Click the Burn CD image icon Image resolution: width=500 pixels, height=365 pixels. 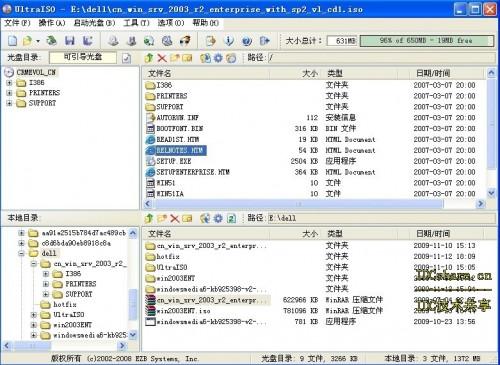167,41
